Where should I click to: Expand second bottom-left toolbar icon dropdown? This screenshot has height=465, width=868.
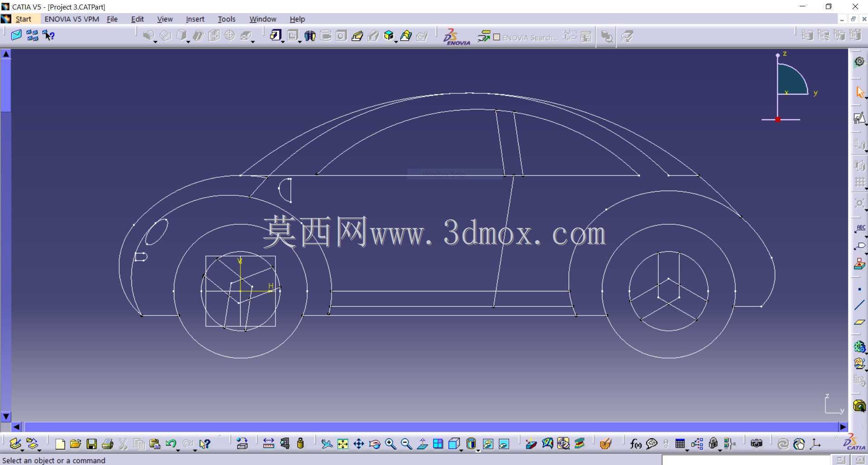39,450
